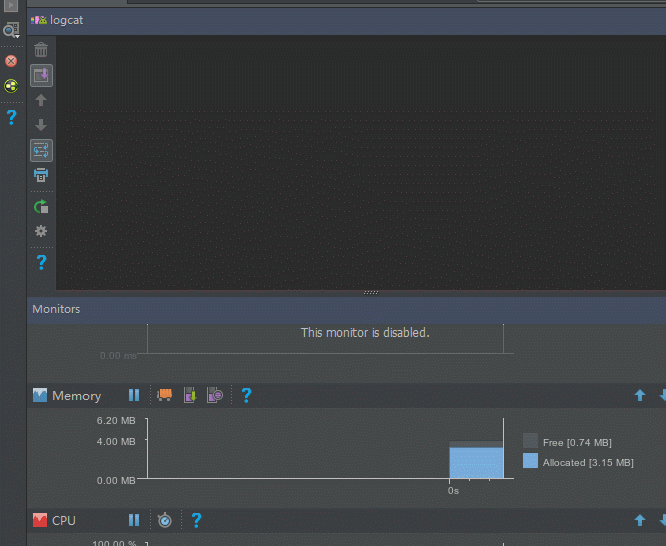Toggle soft wraps in logcat

[41, 150]
